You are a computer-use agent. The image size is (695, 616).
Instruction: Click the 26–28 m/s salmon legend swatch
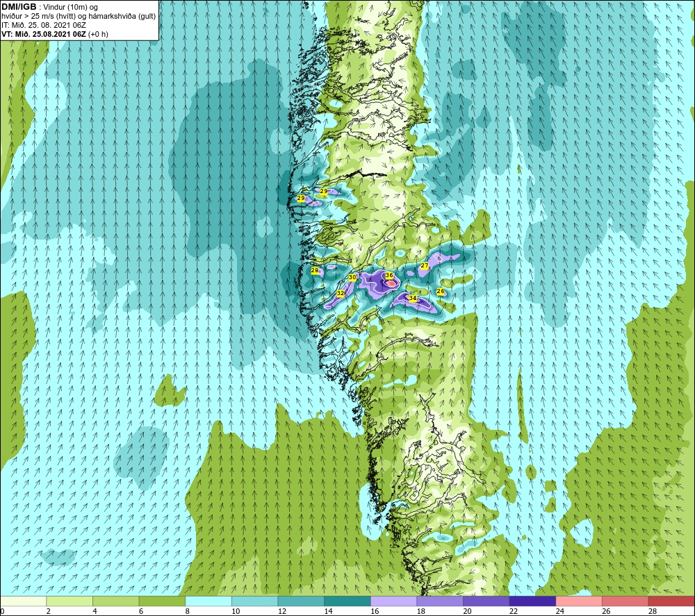[x=625, y=601]
